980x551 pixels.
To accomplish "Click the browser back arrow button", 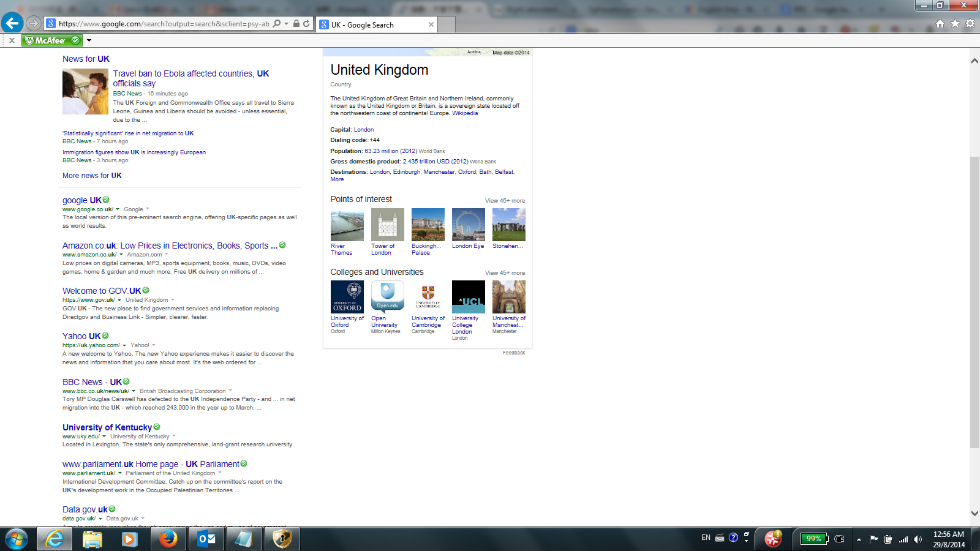I will (12, 23).
